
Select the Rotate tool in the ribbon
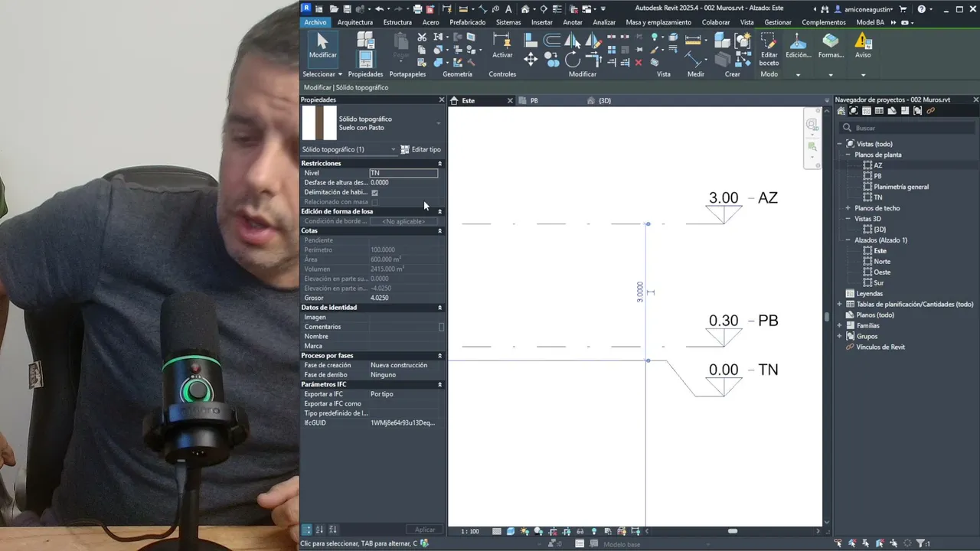(573, 60)
